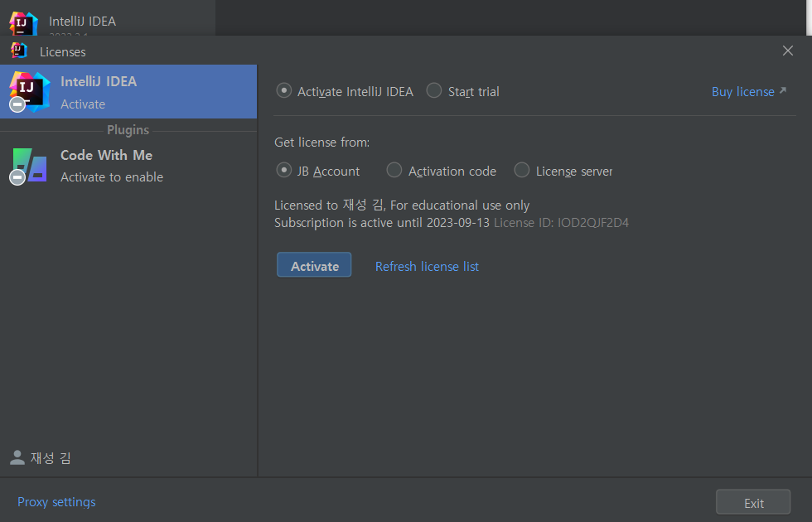Click the Plugins section header

(x=128, y=130)
